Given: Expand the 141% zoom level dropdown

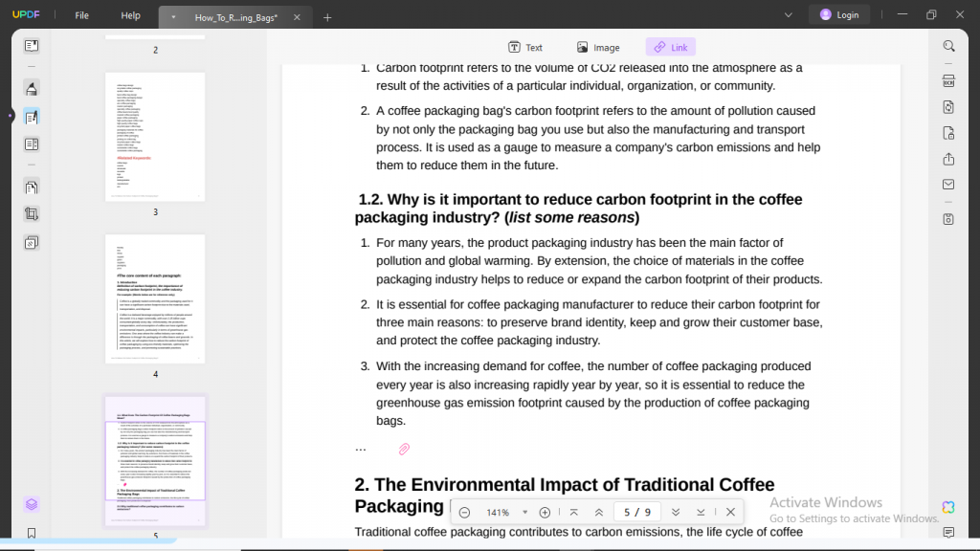Looking at the screenshot, I should coord(523,513).
